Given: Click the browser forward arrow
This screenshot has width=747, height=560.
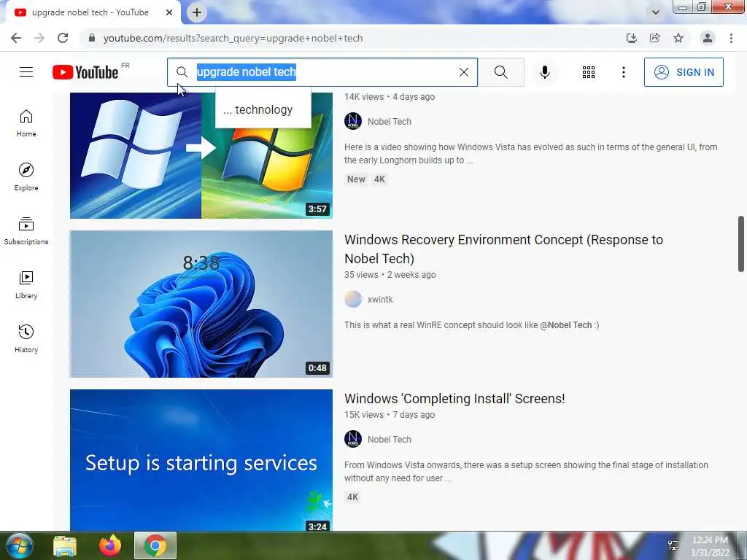Looking at the screenshot, I should (x=39, y=38).
